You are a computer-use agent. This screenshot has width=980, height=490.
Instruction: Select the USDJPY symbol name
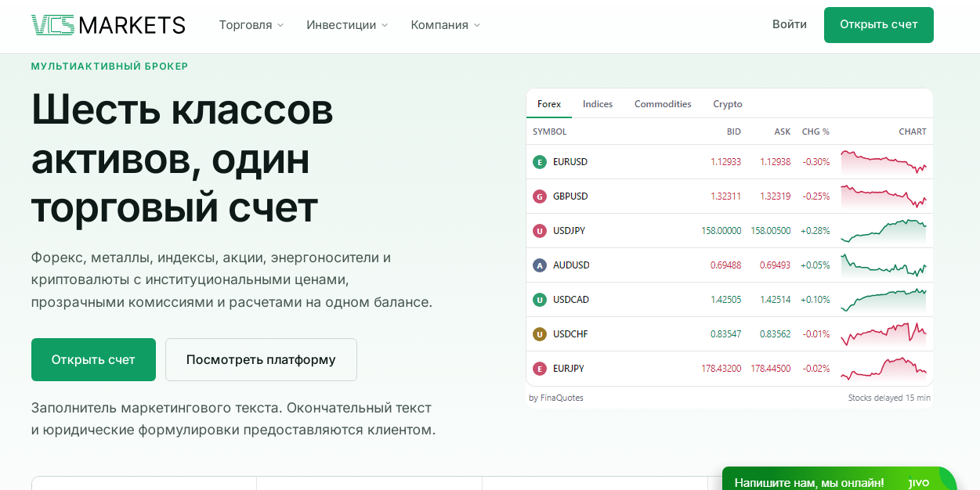570,231
